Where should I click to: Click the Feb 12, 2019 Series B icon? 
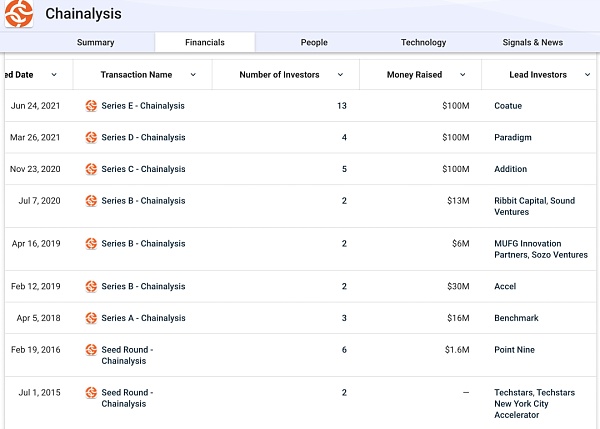point(91,286)
